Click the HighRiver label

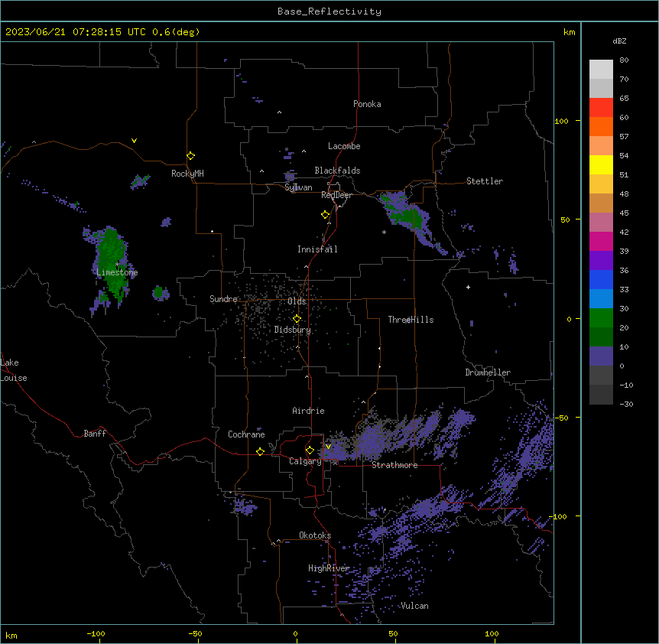coord(329,568)
